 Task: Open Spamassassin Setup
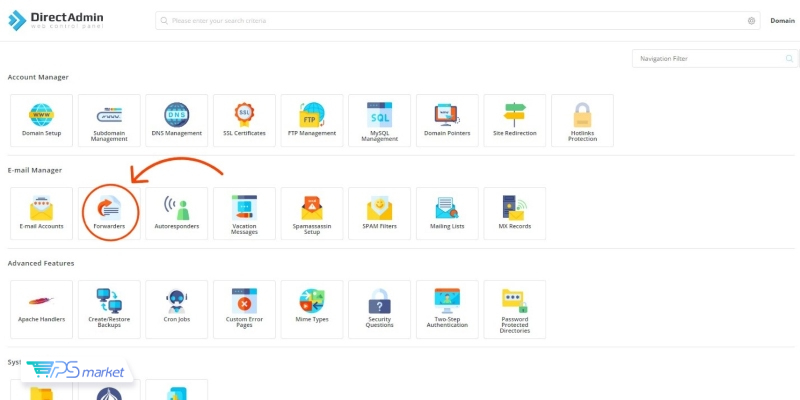[x=312, y=212]
